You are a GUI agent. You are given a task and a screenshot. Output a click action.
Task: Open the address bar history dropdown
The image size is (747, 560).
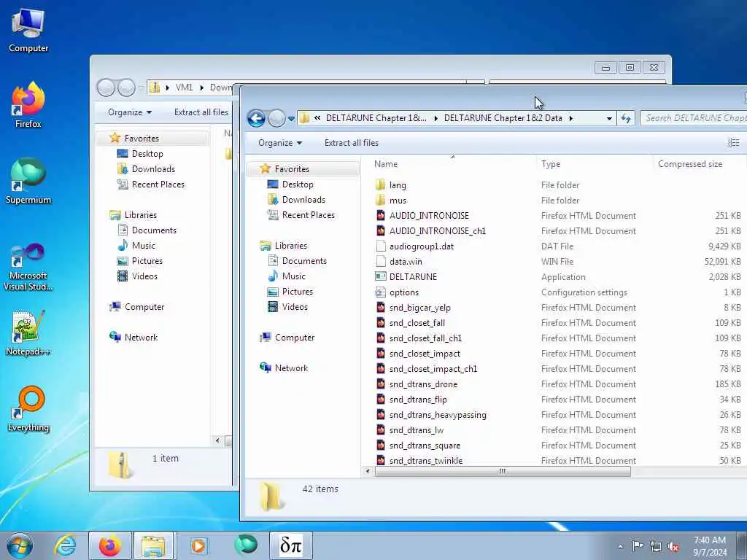coord(609,119)
